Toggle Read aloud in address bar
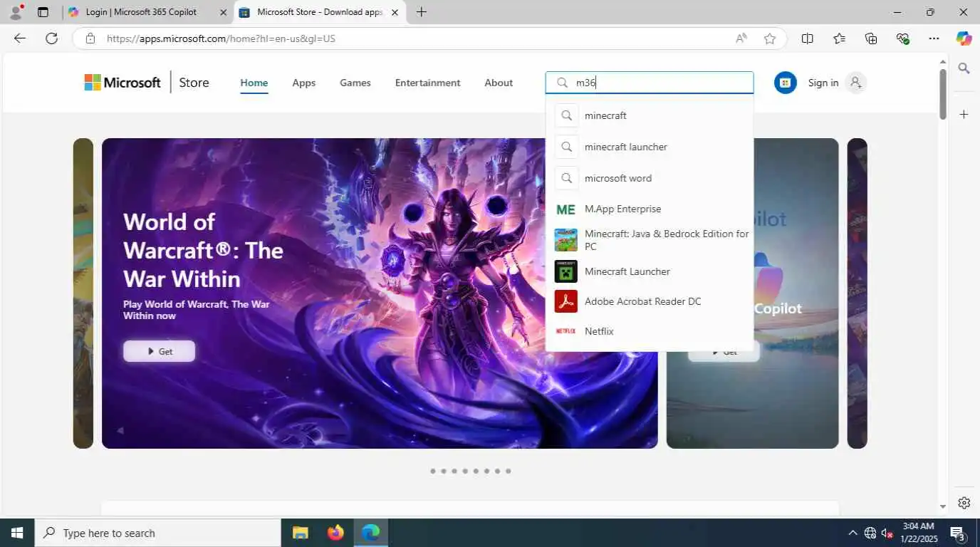 coord(741,38)
